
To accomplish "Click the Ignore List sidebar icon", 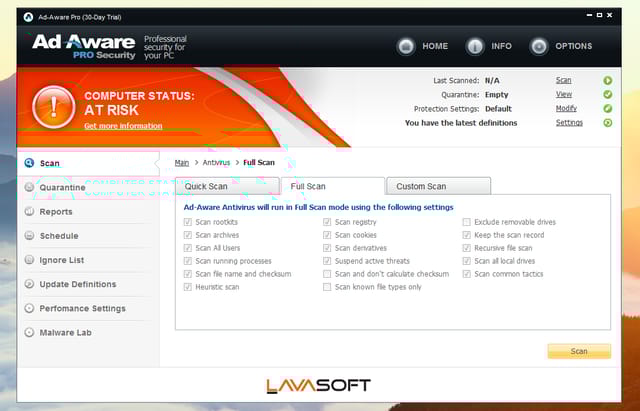I will click(29, 260).
